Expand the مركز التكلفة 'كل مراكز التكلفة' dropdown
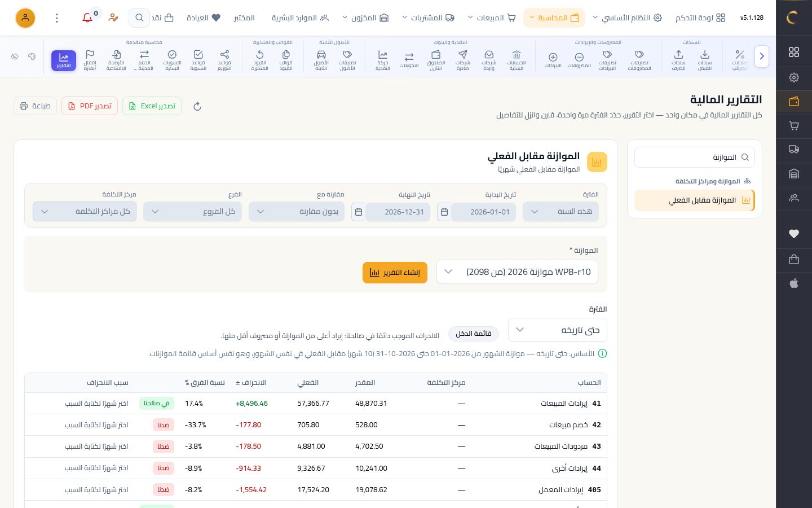This screenshot has width=812, height=508. [x=85, y=212]
